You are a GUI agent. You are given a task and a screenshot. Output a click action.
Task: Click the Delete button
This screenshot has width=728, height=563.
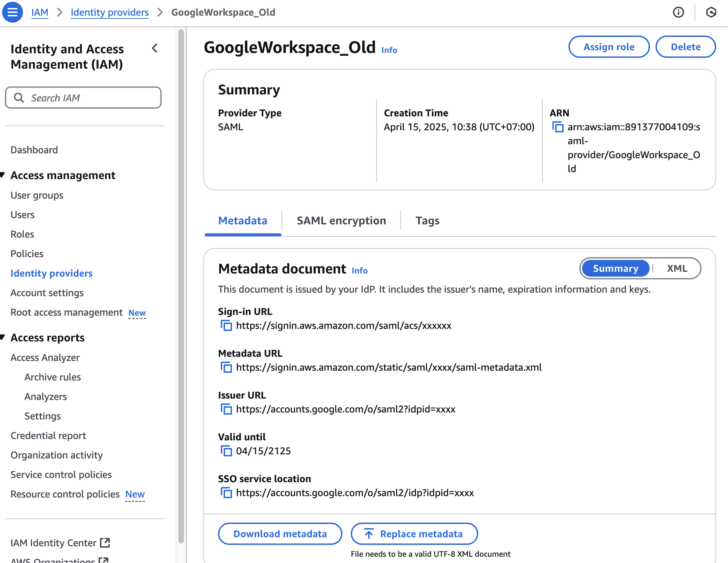click(686, 47)
